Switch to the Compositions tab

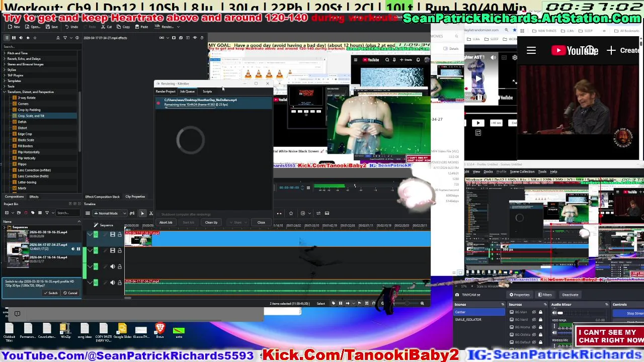pos(14,197)
